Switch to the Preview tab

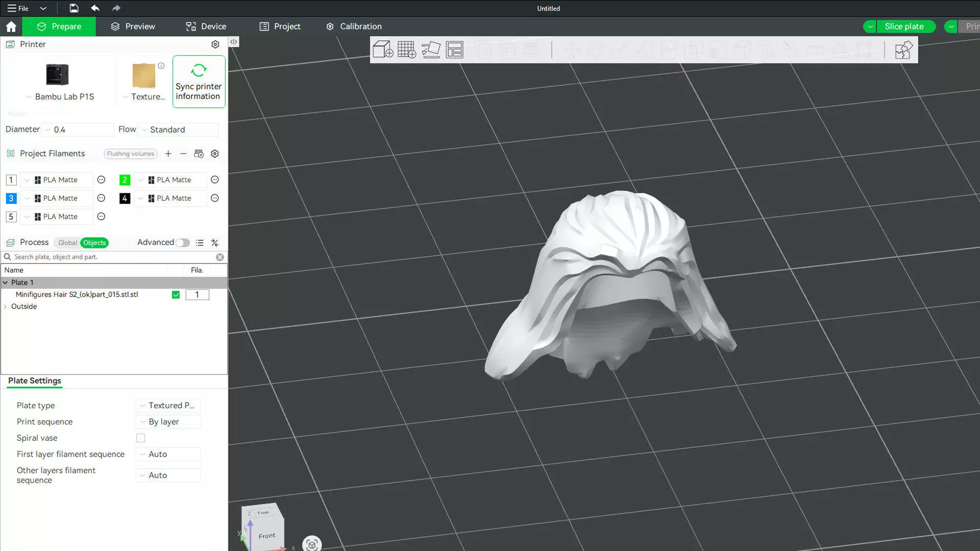coord(133,27)
